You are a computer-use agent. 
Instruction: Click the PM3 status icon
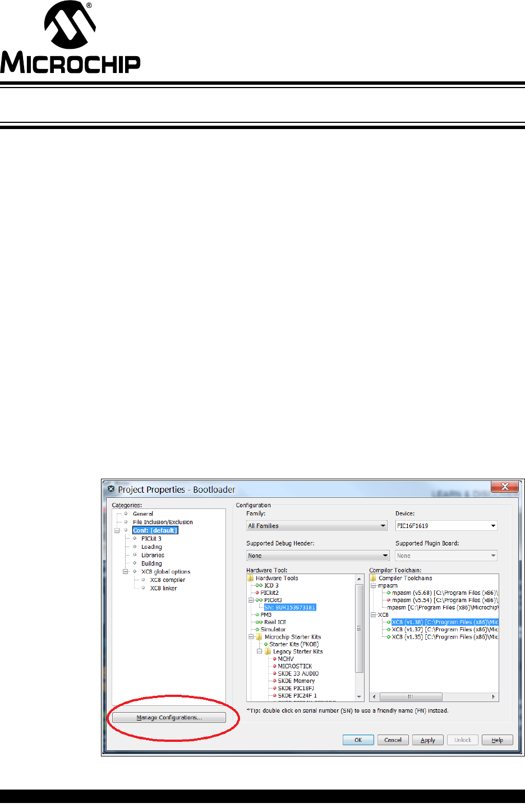pyautogui.click(x=257, y=614)
